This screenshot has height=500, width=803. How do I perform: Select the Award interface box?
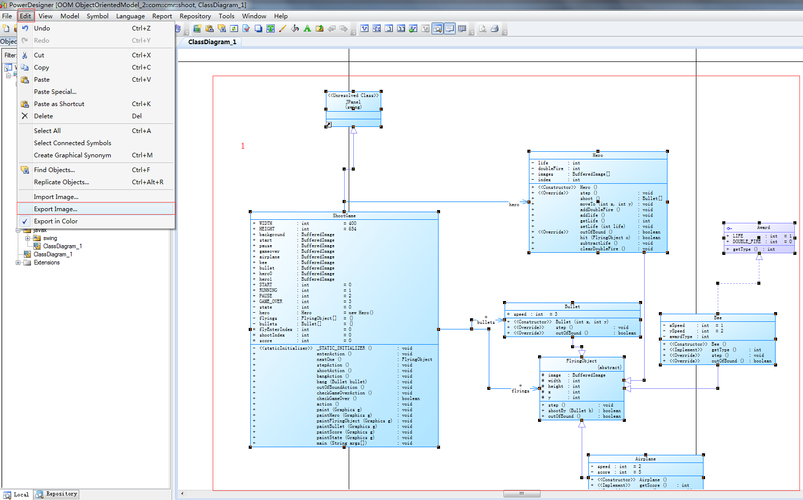(x=759, y=238)
